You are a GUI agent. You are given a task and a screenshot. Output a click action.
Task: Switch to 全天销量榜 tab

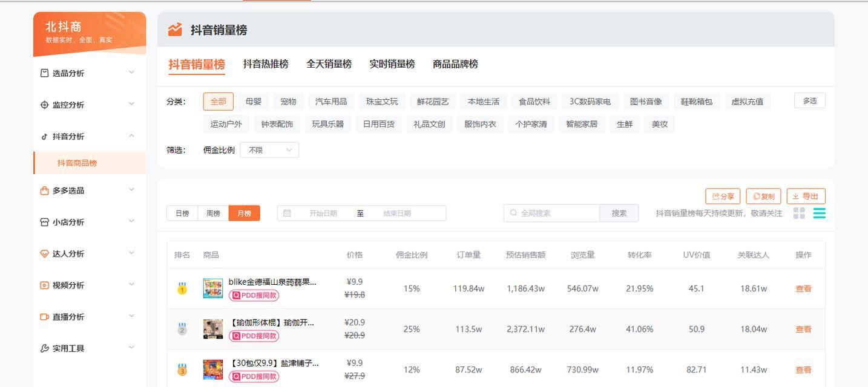(329, 64)
